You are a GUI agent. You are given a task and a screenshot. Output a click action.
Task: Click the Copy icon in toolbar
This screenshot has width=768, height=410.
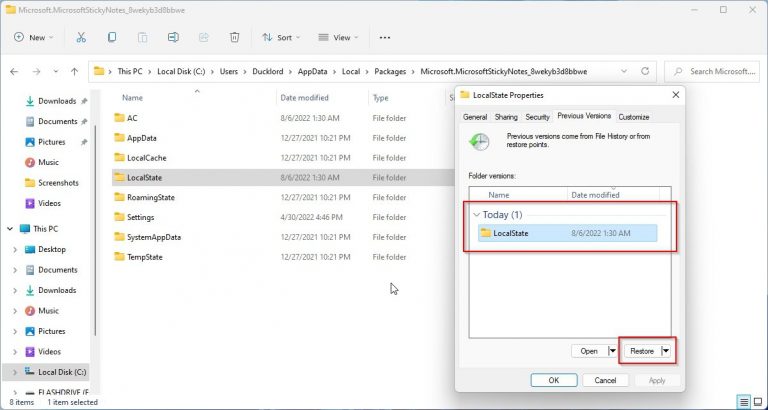[112, 37]
